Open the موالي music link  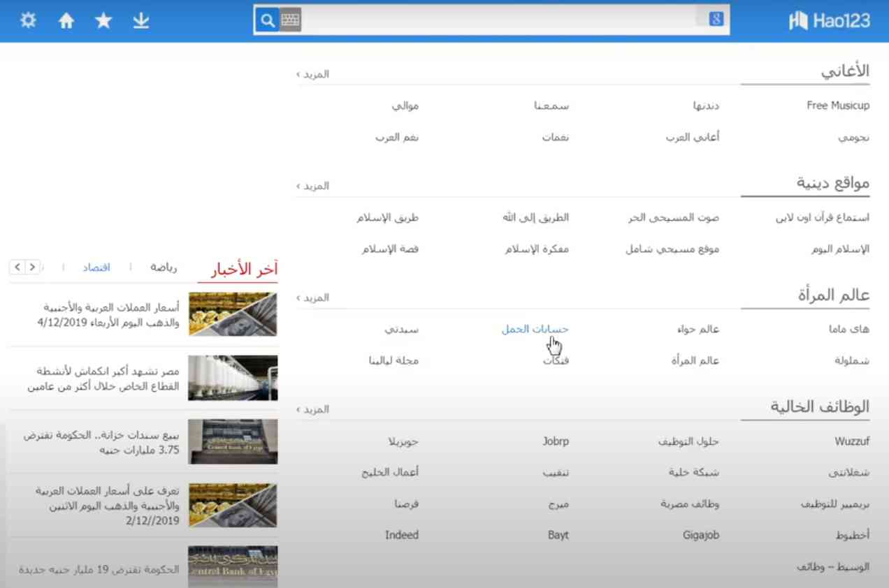click(405, 105)
